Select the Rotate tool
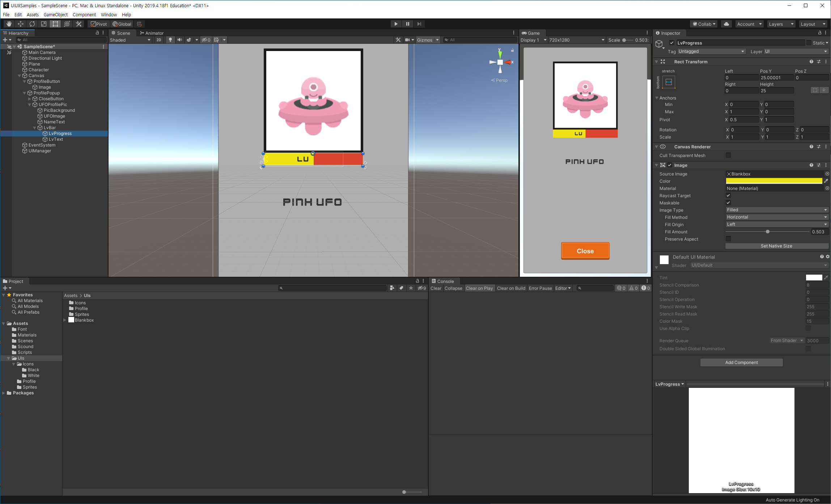 coord(32,24)
